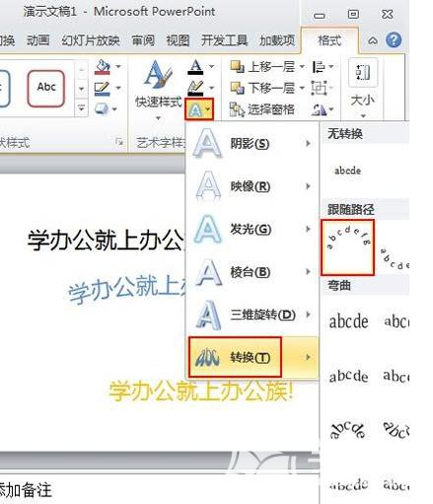Minimize the ribbon with the caret icon
The width and height of the screenshot is (433, 504).
click(x=372, y=40)
